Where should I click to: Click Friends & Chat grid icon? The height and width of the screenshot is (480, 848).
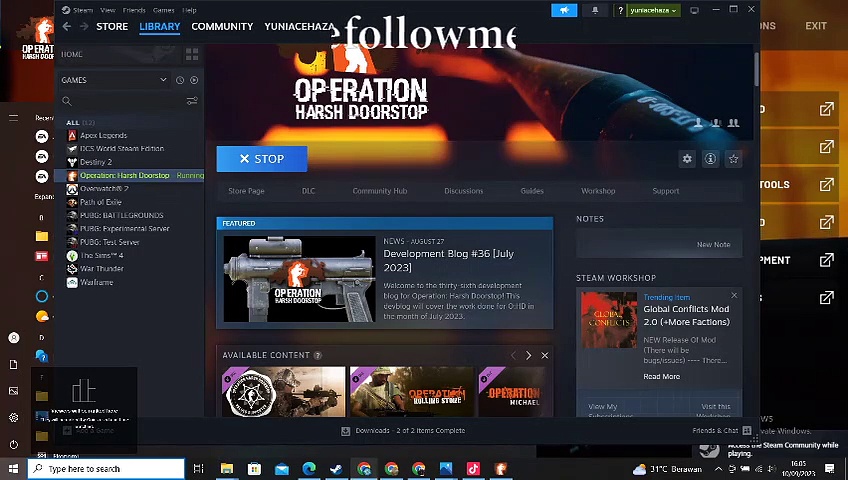click(x=747, y=431)
